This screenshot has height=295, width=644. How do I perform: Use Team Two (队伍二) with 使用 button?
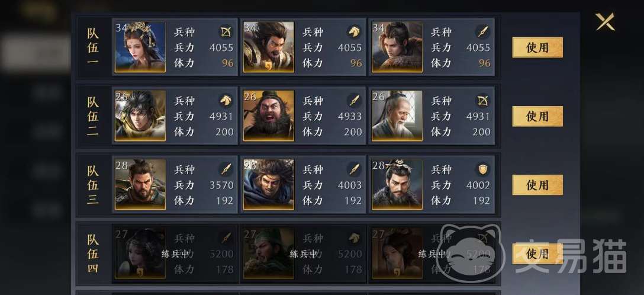pos(537,116)
